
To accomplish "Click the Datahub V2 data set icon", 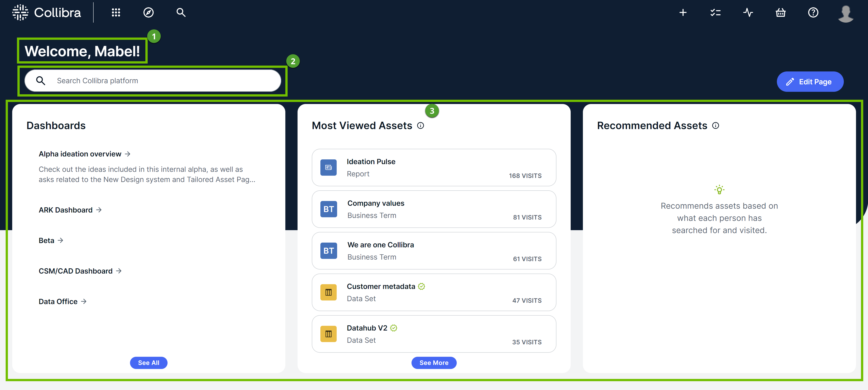I will click(x=328, y=334).
